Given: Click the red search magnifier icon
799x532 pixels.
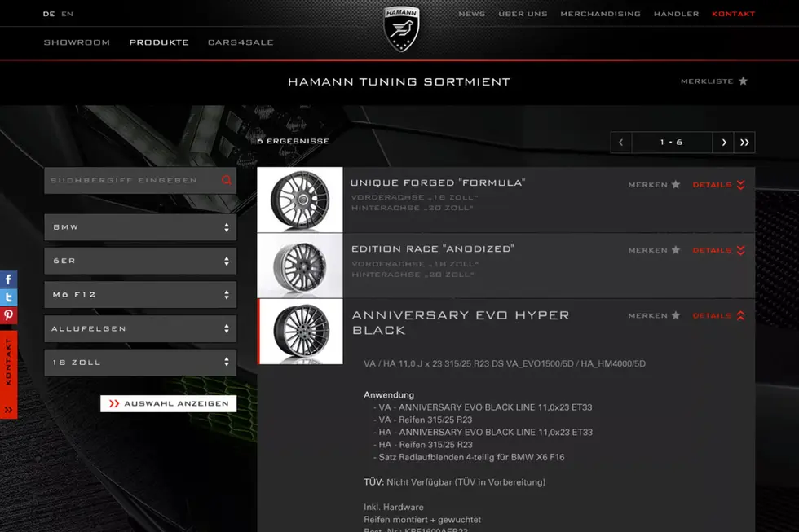Looking at the screenshot, I should 227,180.
